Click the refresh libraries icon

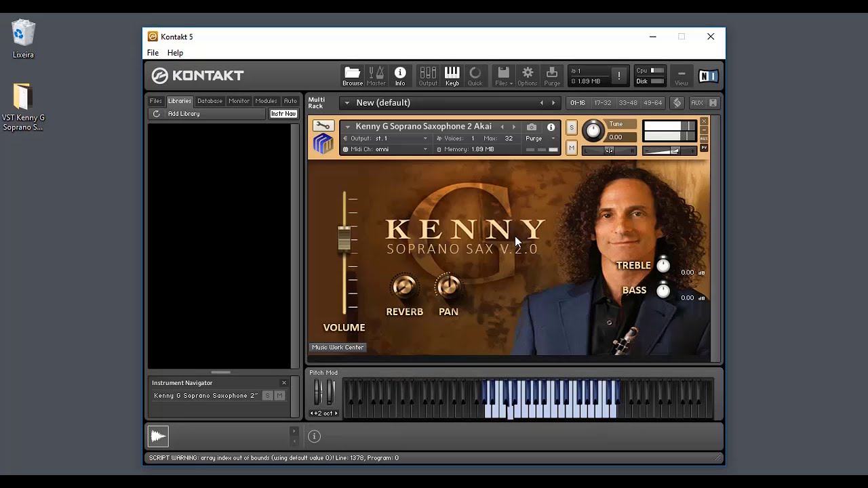pyautogui.click(x=157, y=114)
